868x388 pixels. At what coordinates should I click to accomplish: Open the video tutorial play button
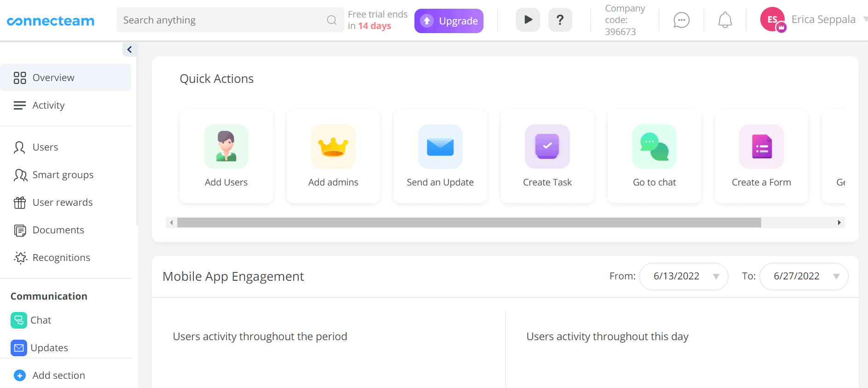[x=528, y=20]
